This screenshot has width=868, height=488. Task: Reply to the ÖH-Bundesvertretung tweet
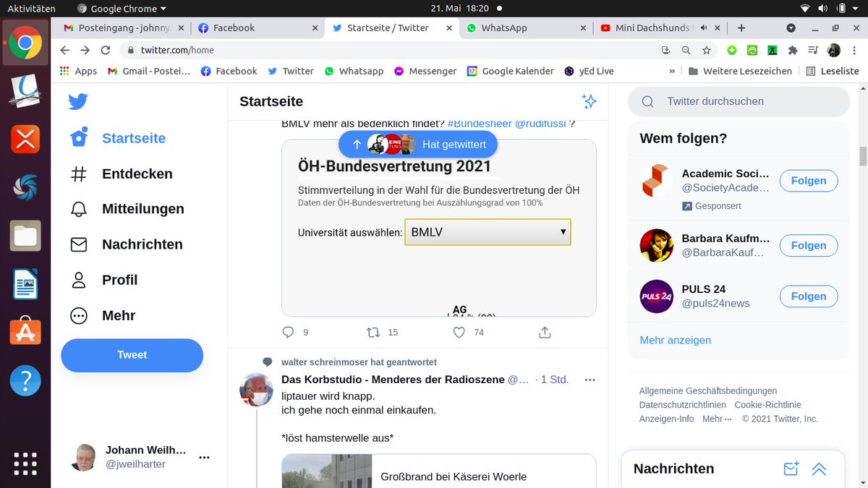click(x=288, y=333)
